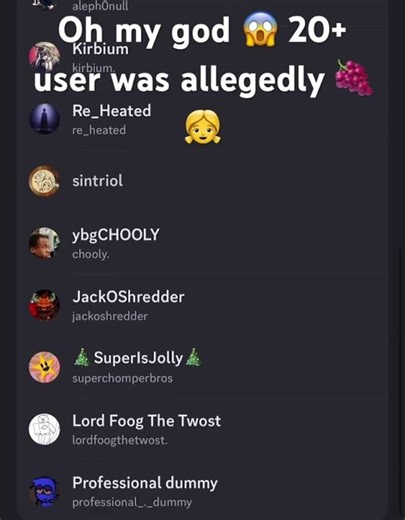Open Lord Foog The Twost's white avatar
405x520 pixels.
tap(44, 429)
